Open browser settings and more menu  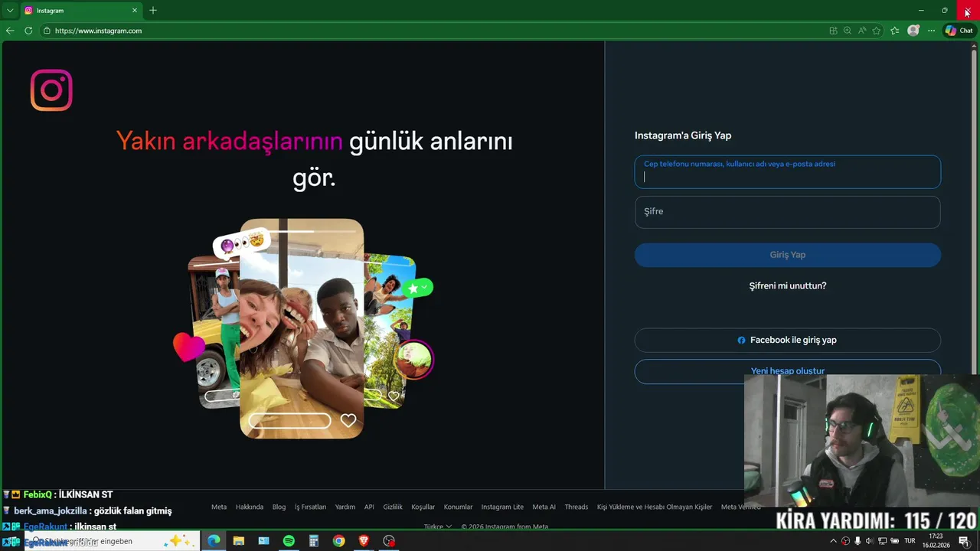point(931,31)
